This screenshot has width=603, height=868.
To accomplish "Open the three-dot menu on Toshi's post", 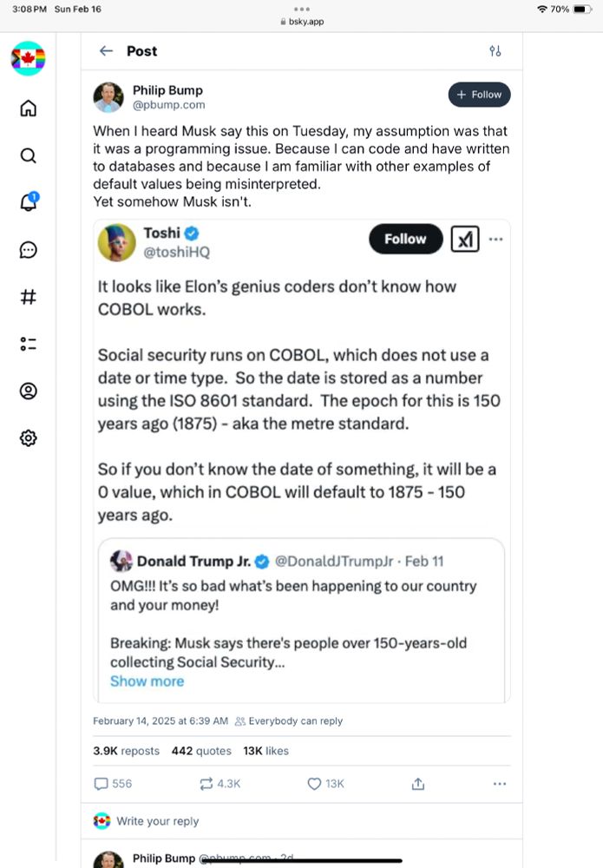I will tap(496, 239).
